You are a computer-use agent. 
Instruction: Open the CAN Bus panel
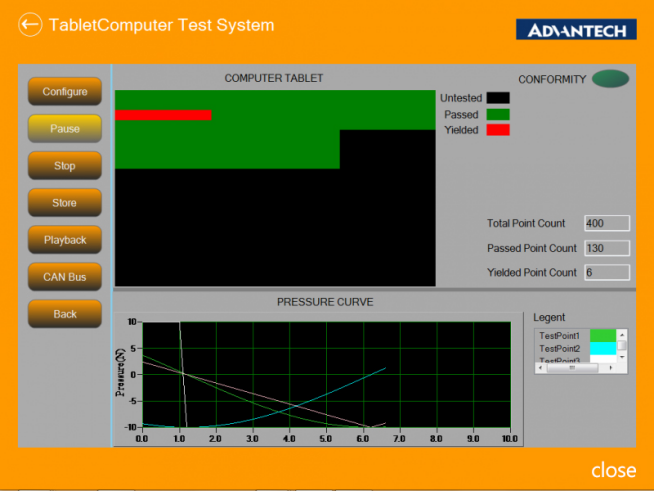64,277
